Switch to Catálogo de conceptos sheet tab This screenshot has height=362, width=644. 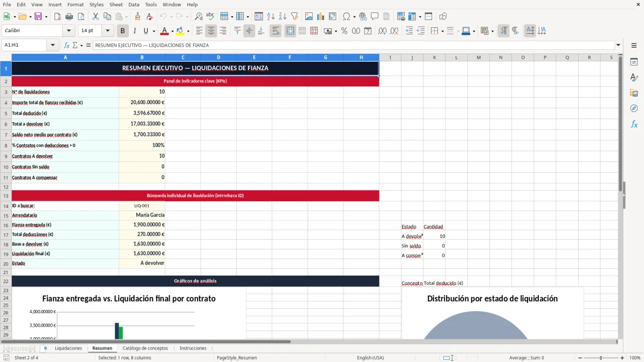tap(145, 349)
